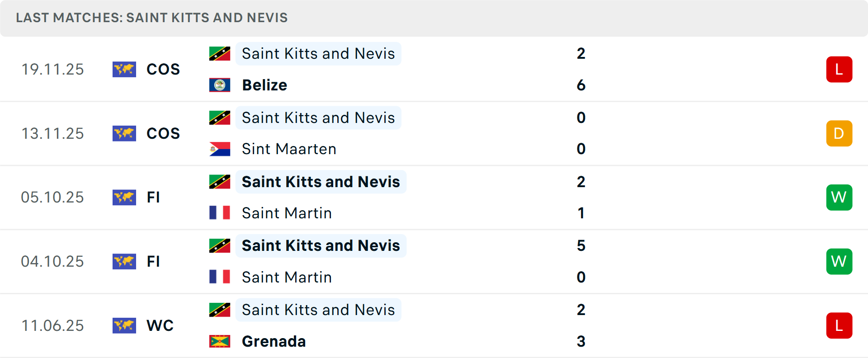868x358 pixels.
Task: Click the Sint Maarten flag icon
Action: pos(220,149)
